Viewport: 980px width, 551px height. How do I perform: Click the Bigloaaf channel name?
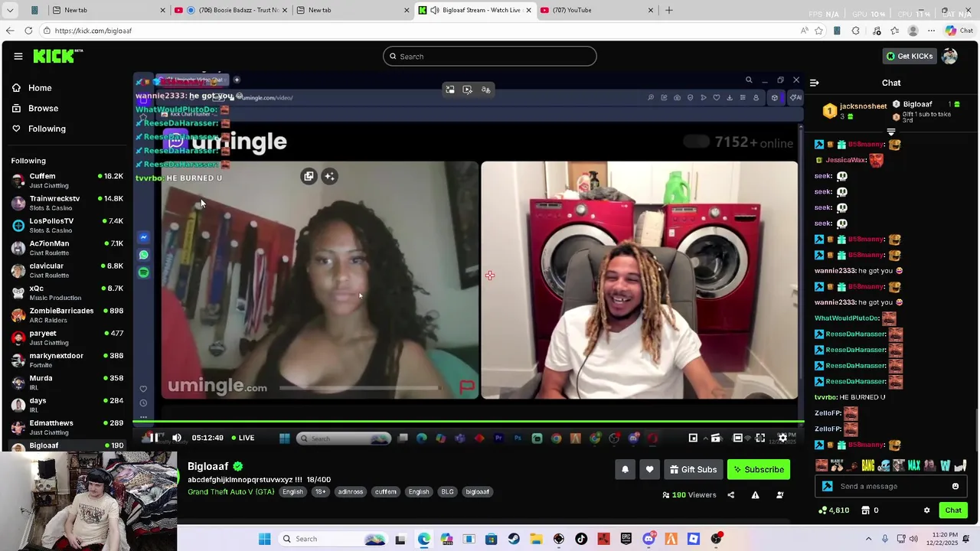pyautogui.click(x=208, y=466)
